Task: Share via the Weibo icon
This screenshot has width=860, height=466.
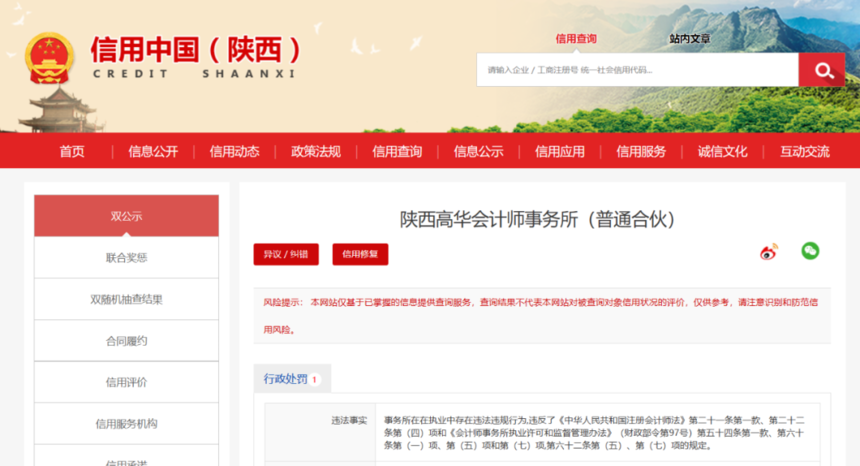Action: (x=768, y=252)
